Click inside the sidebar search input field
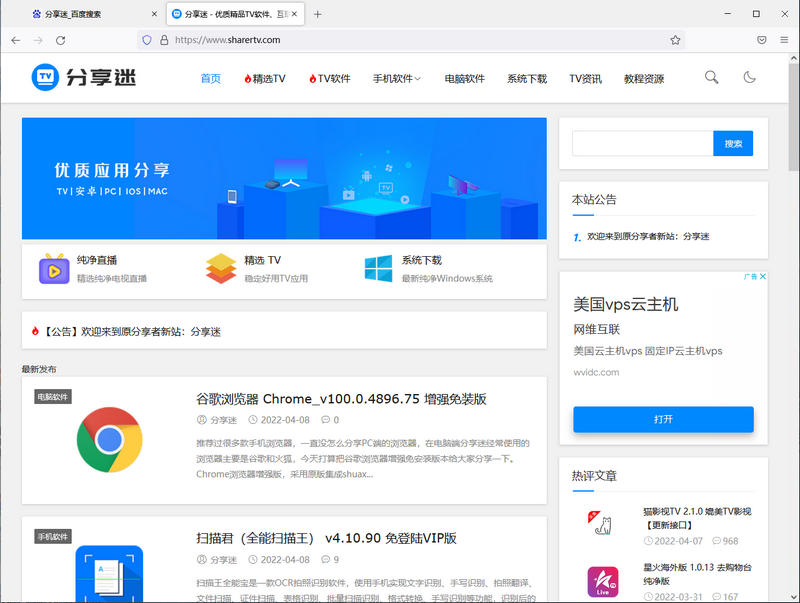The width and height of the screenshot is (800, 603). point(640,143)
